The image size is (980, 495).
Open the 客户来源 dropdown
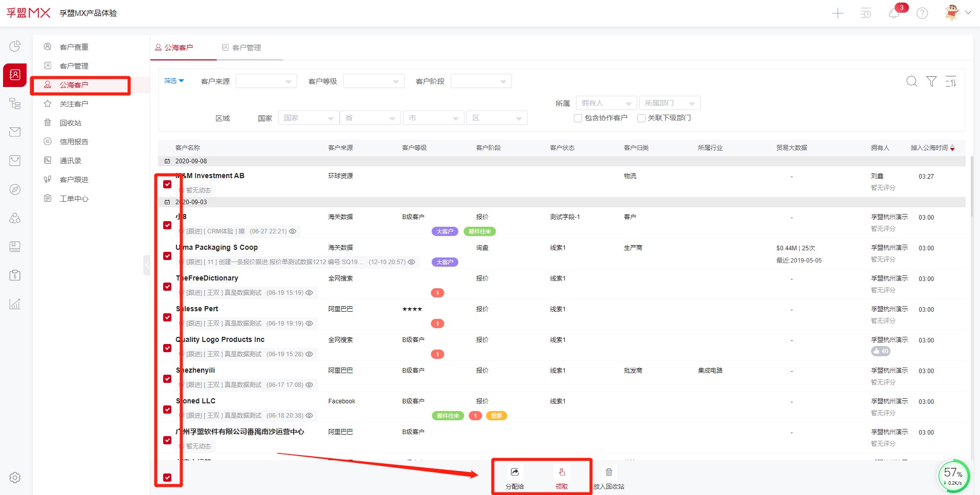[x=266, y=81]
